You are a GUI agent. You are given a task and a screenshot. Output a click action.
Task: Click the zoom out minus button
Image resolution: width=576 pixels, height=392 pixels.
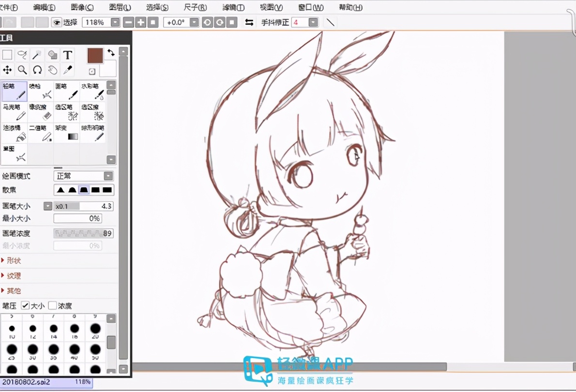pyautogui.click(x=128, y=22)
